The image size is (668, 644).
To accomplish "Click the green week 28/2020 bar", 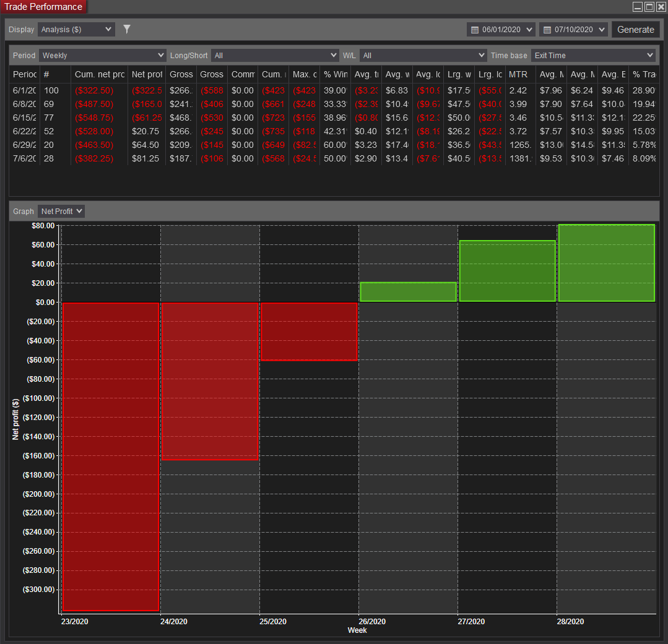I will tap(607, 263).
